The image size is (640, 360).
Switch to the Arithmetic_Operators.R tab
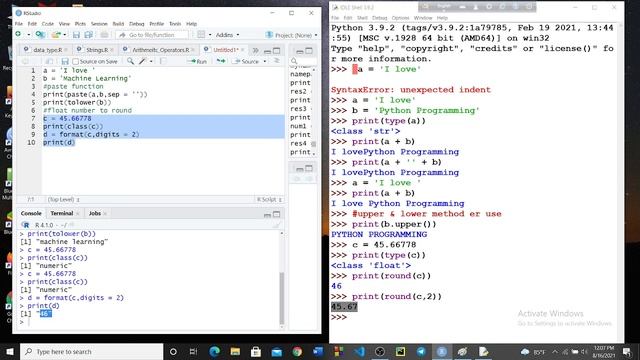[160, 50]
